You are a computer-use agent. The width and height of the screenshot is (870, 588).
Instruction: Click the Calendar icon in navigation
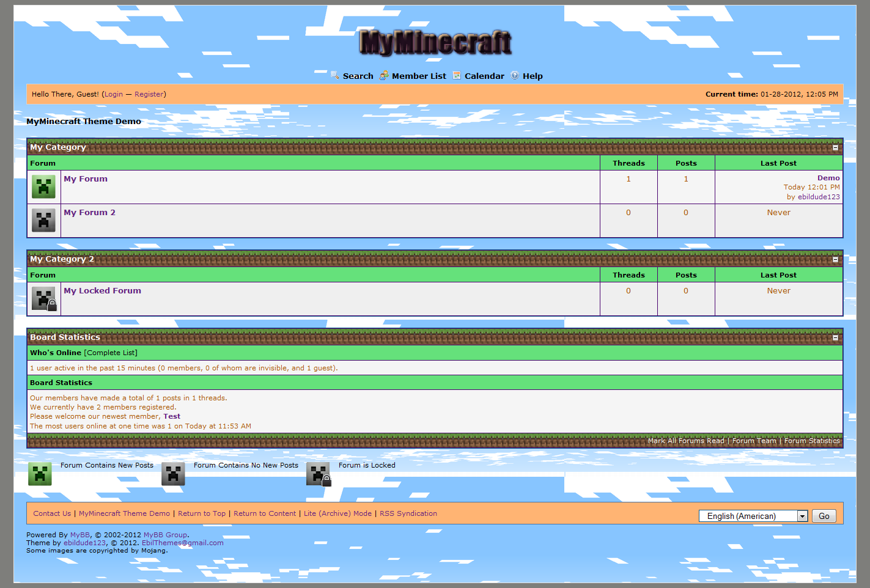457,75
